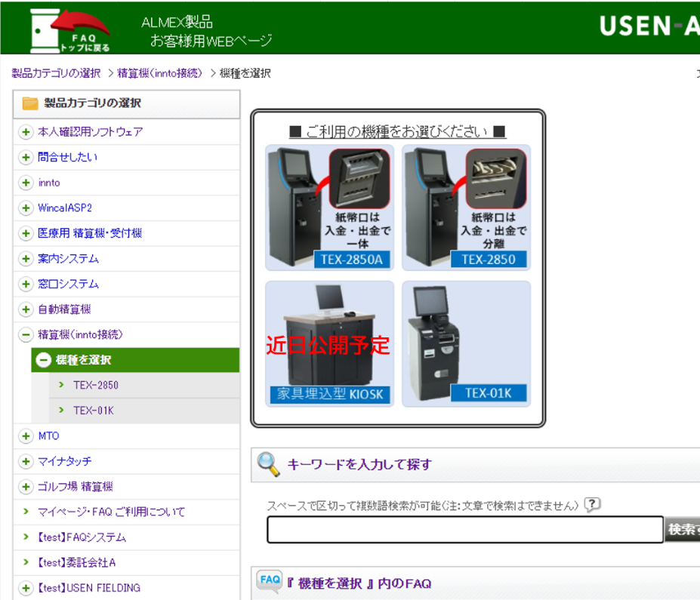Click the keyword search input field
The width and height of the screenshot is (700, 600).
[464, 530]
